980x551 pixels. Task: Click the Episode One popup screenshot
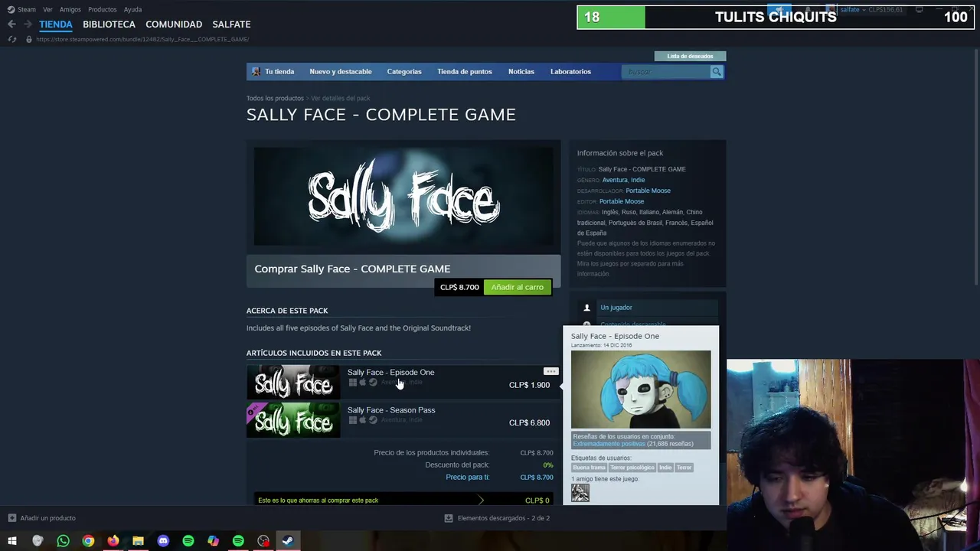[641, 390]
